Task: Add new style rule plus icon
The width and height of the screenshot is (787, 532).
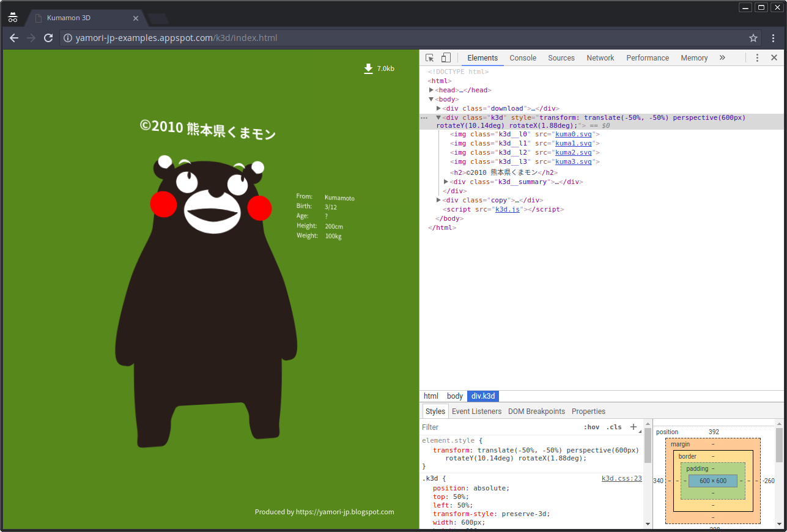Action: (634, 427)
